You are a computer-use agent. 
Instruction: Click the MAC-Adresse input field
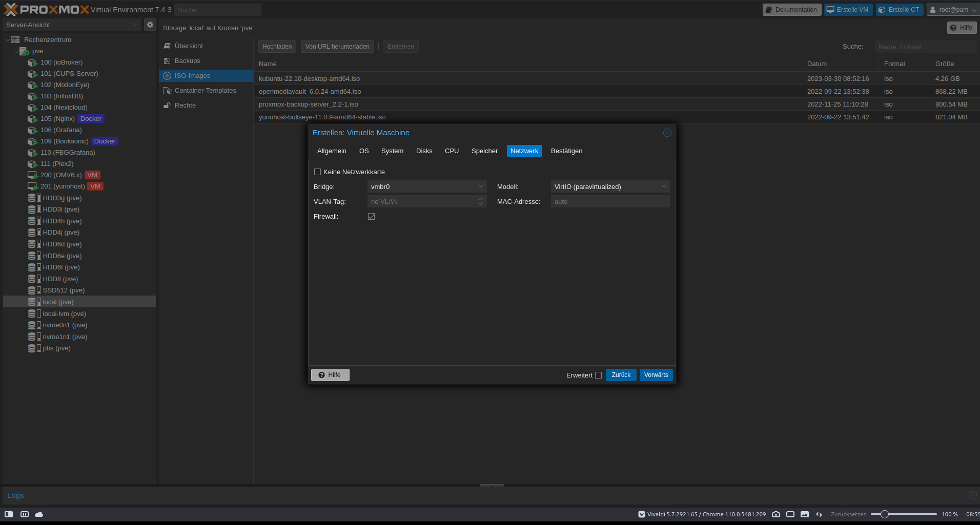pos(610,201)
